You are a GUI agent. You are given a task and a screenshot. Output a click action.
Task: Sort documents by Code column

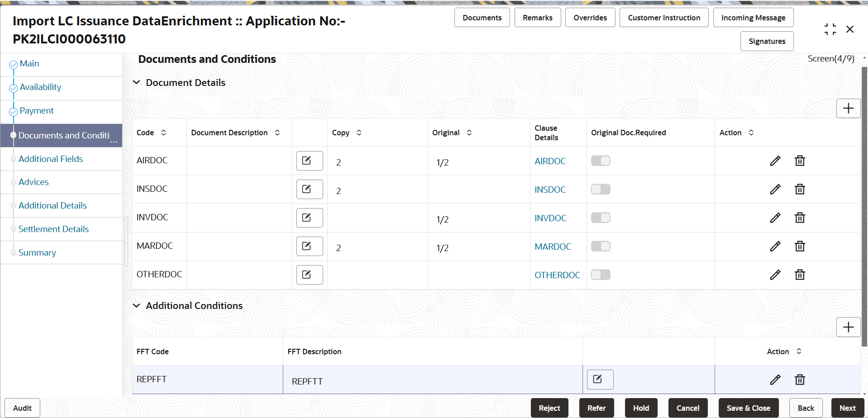[x=163, y=133]
